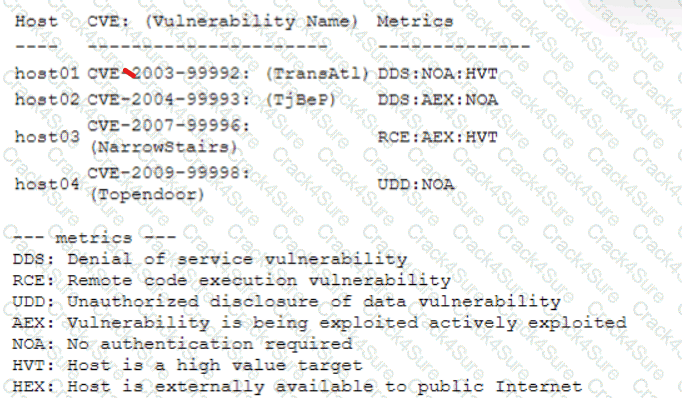Click the CVE: (Vulnerability Name) column header
The width and height of the screenshot is (682, 398).
(222, 21)
